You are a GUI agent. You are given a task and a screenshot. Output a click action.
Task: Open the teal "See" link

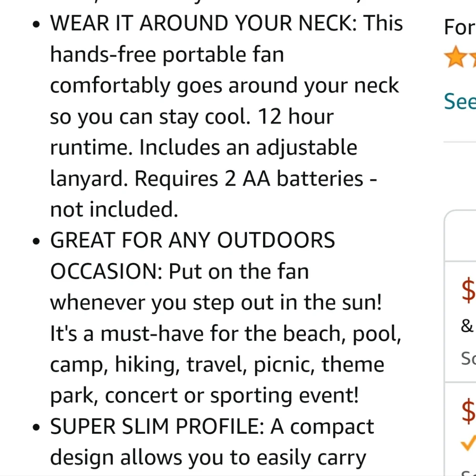pyautogui.click(x=460, y=101)
